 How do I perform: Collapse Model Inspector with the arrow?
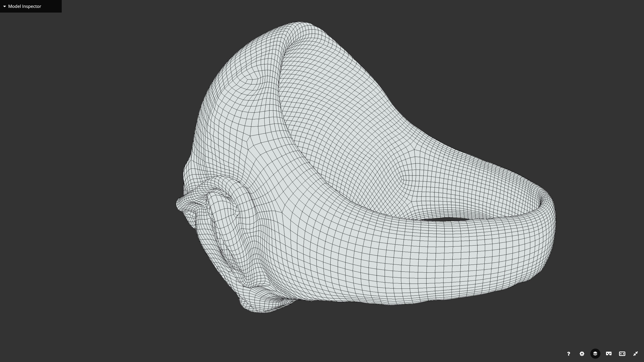[5, 7]
